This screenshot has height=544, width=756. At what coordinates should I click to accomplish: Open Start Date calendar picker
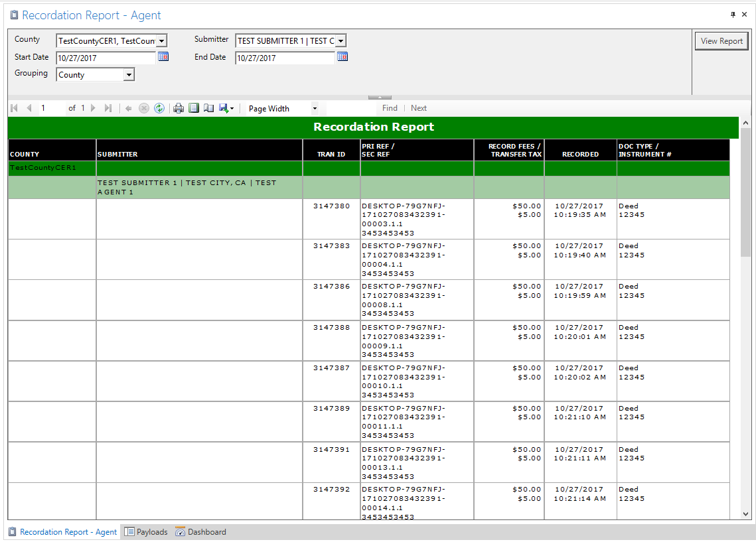pos(163,57)
